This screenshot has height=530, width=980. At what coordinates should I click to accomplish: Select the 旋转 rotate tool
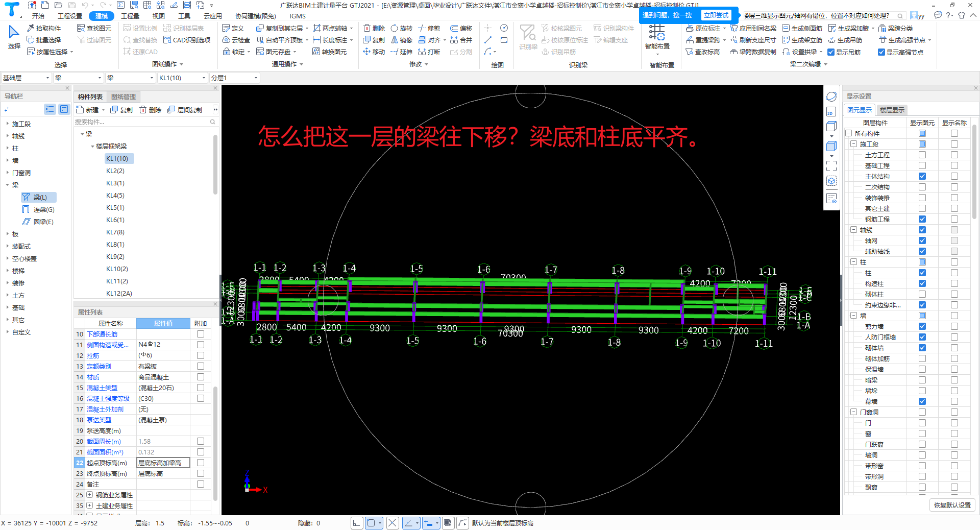(x=401, y=28)
